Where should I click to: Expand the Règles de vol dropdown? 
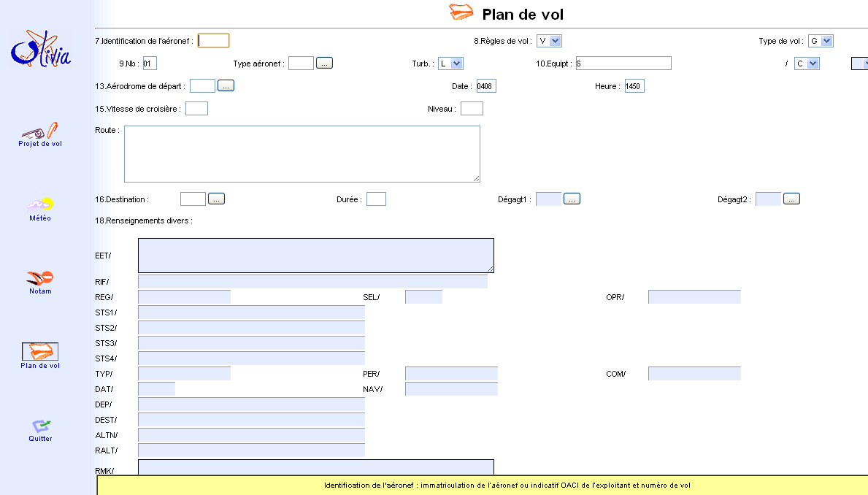click(549, 41)
